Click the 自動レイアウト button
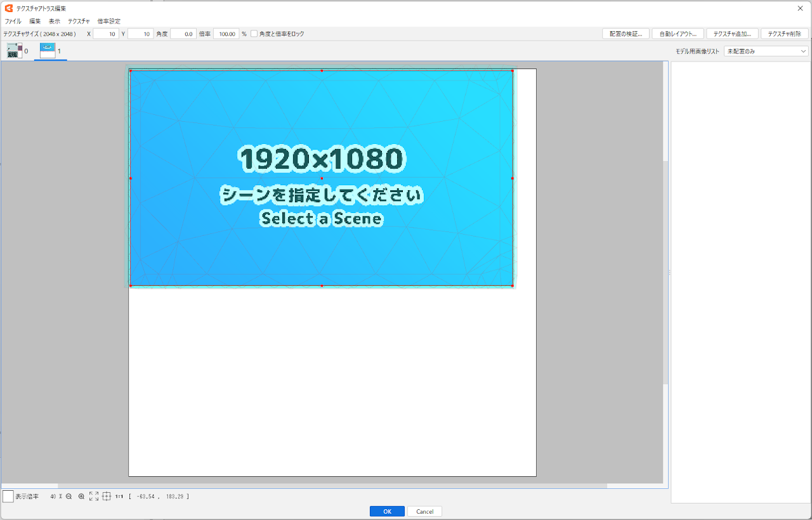Viewport: 812px width, 520px height. click(678, 34)
